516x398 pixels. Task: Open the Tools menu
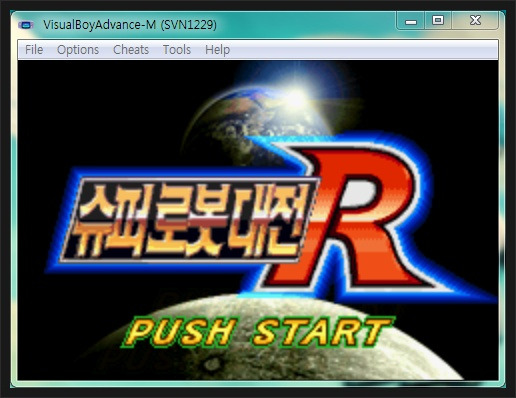(177, 50)
